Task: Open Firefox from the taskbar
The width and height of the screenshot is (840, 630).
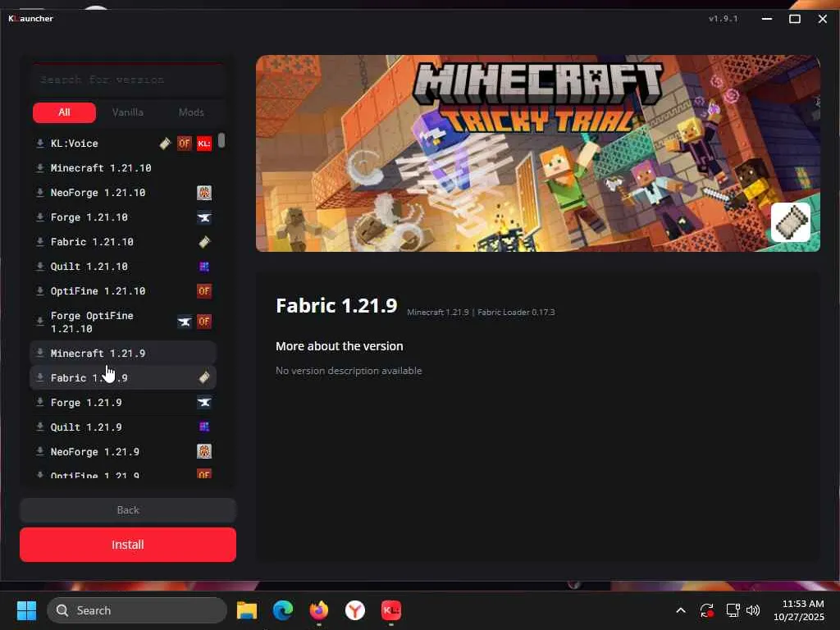Action: (x=319, y=610)
